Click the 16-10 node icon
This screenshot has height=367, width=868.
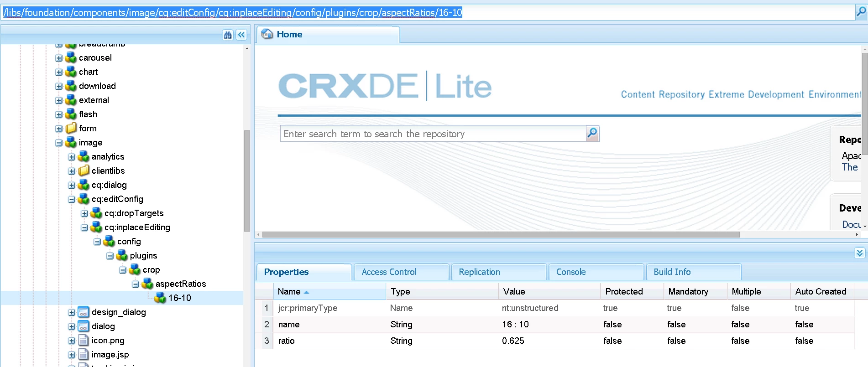[160, 298]
